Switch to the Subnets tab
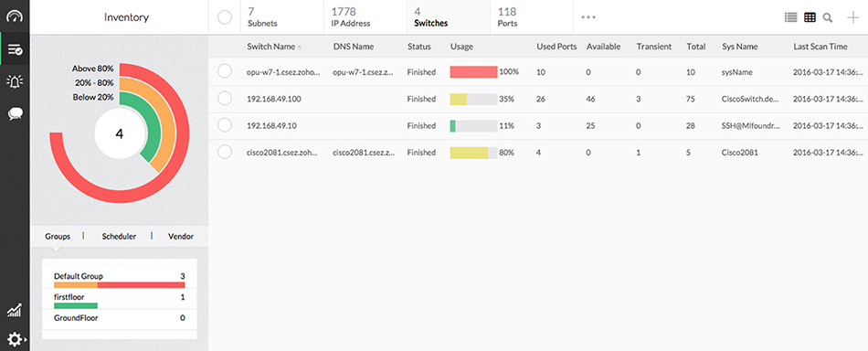Screen dimensions: 868x351 point(262,17)
